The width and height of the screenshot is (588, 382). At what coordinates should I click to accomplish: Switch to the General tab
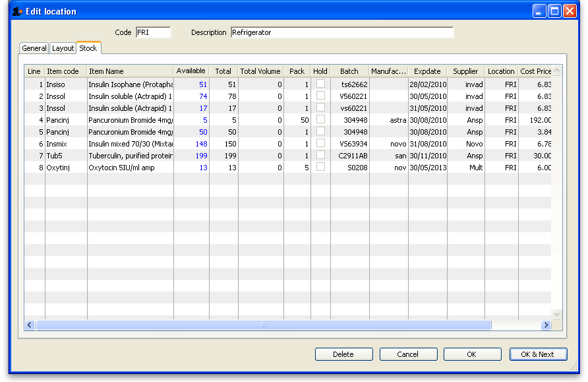(34, 48)
